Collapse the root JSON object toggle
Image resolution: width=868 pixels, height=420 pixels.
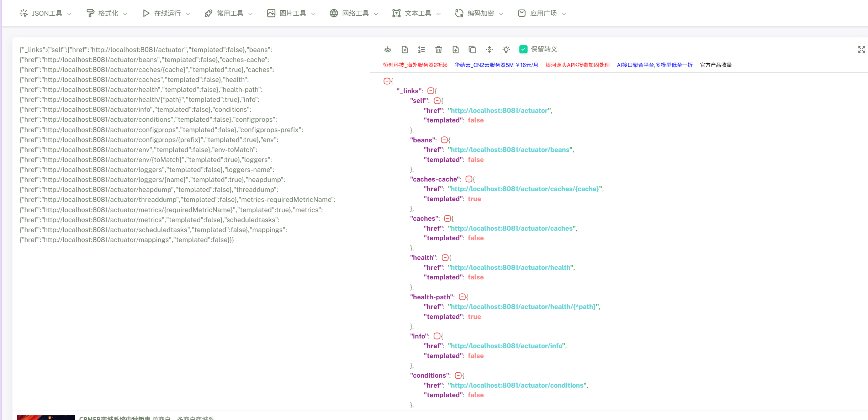tap(387, 81)
